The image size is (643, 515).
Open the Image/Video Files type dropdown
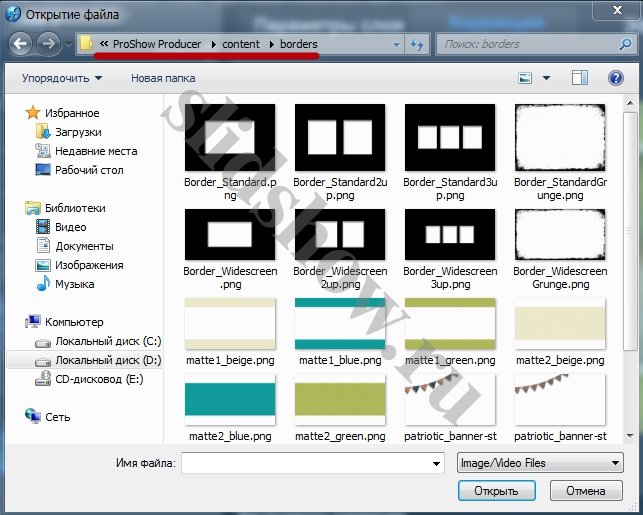[x=540, y=463]
